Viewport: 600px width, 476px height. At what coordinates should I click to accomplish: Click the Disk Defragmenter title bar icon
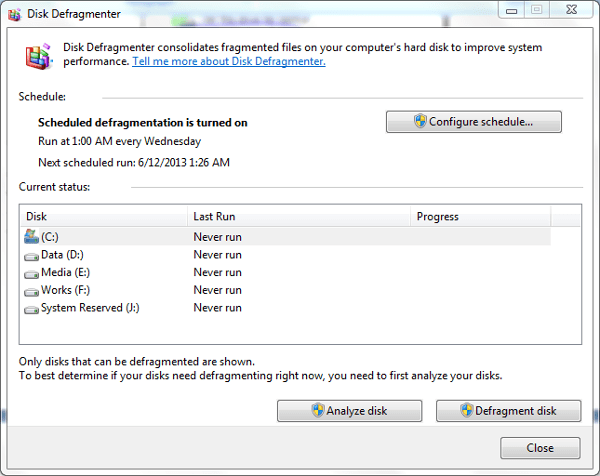(15, 15)
